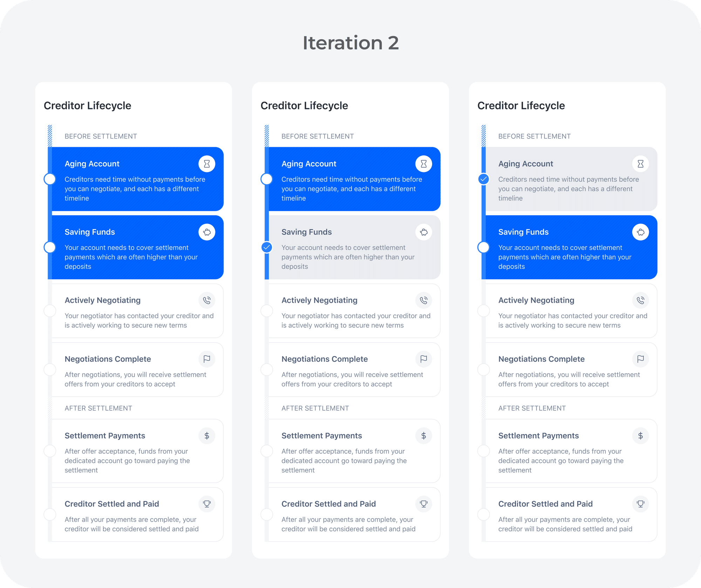Click the left panel's Creditor Lifecycle heading
Image resolution: width=701 pixels, height=588 pixels.
pos(87,105)
